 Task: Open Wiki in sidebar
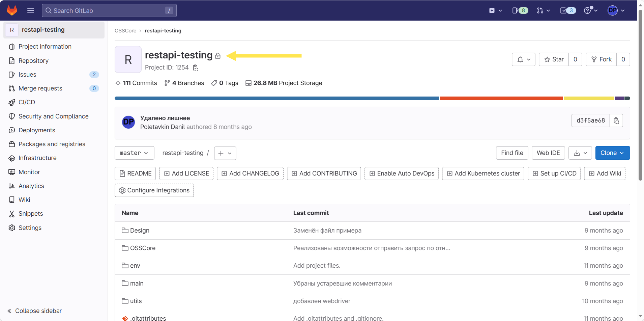point(54,200)
